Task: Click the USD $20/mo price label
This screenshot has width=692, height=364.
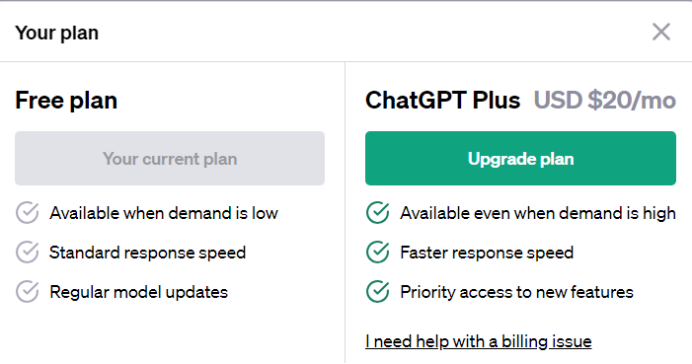Action: (605, 100)
